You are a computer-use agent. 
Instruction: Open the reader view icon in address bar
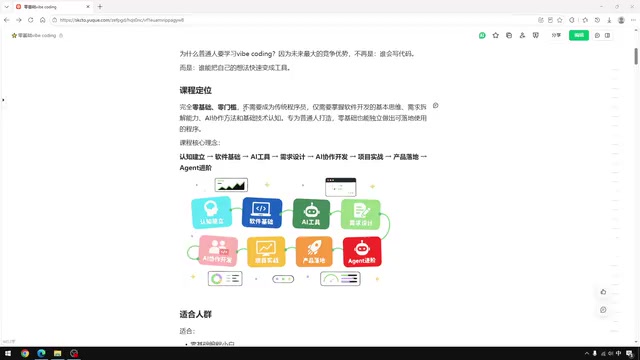(550, 20)
